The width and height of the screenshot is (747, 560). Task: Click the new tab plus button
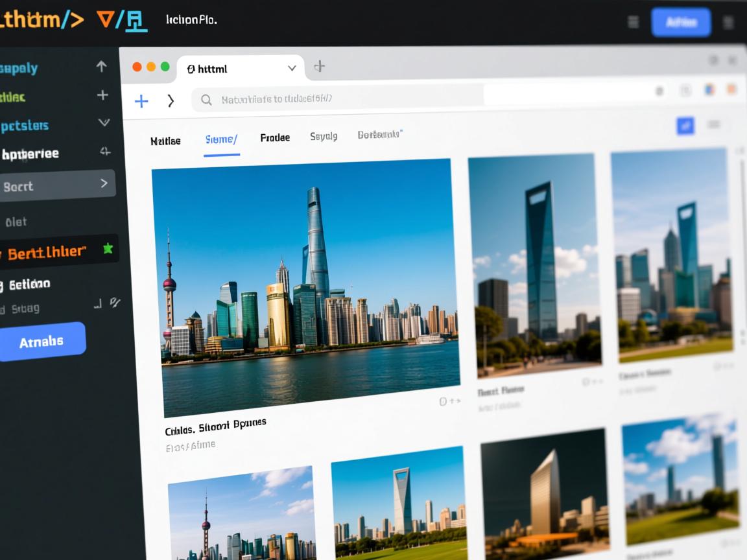pyautogui.click(x=319, y=66)
